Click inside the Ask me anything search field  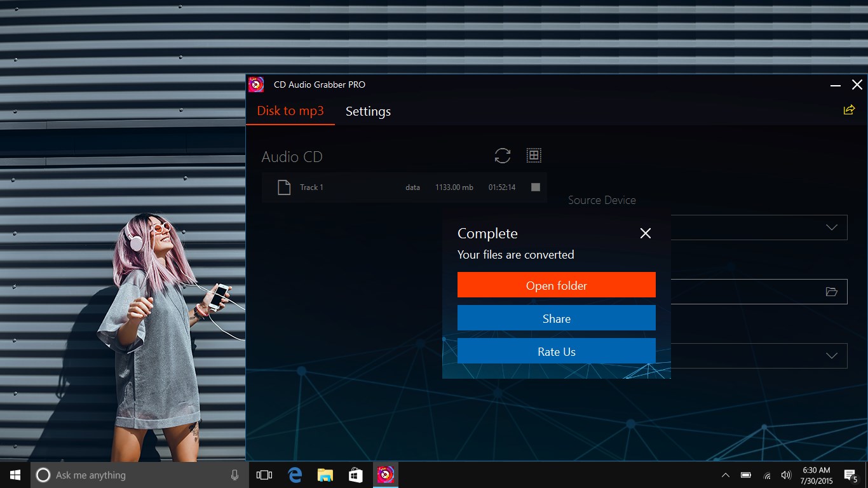pyautogui.click(x=140, y=475)
